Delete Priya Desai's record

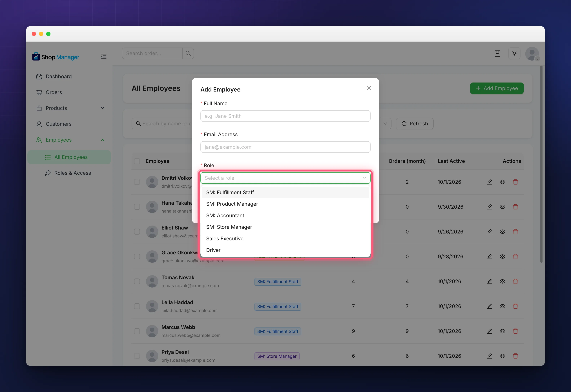(515, 356)
